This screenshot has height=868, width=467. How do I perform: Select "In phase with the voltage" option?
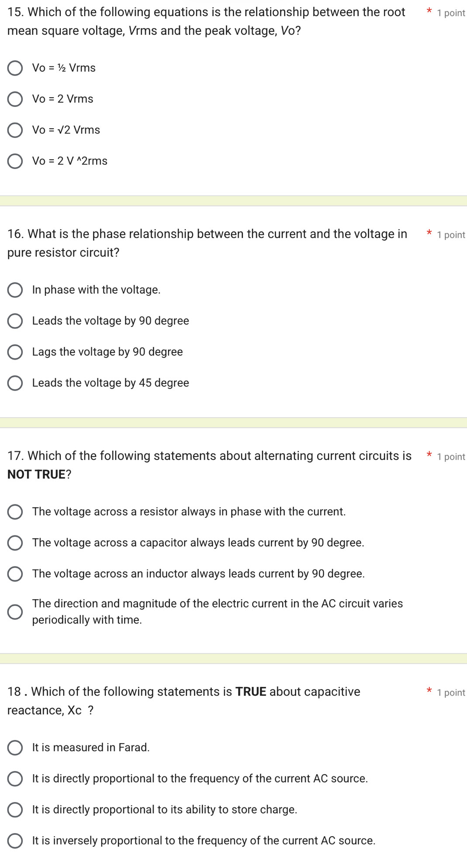pos(15,290)
